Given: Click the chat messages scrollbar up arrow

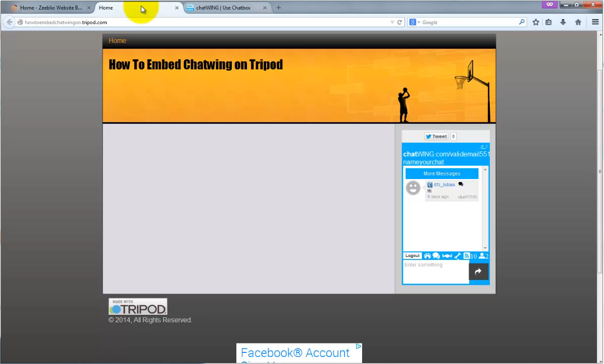Looking at the screenshot, I should click(x=485, y=169).
